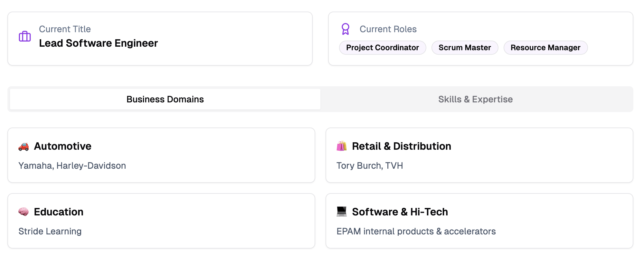Viewport: 644px width, 255px height.
Task: Click the brain Education icon
Action: pos(24,212)
